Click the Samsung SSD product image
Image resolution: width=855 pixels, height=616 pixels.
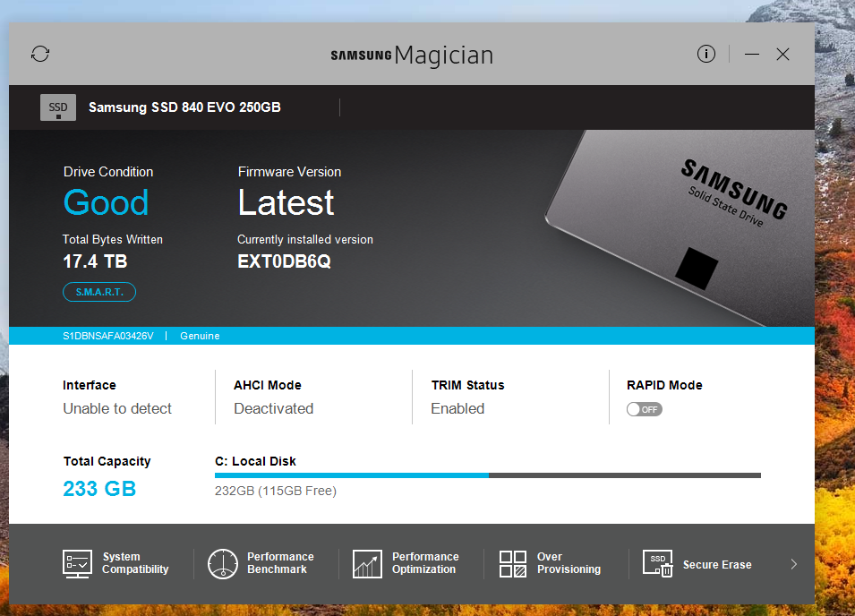click(679, 228)
